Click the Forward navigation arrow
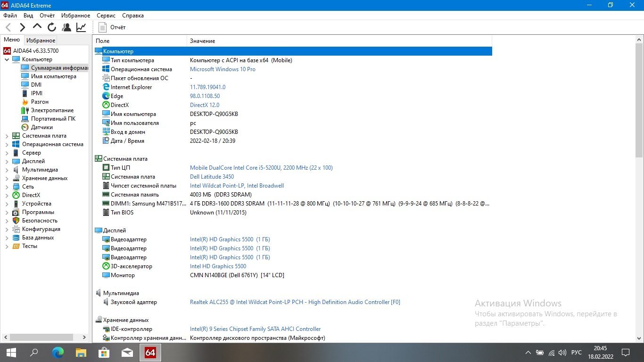This screenshot has width=644, height=362. pos(22,27)
